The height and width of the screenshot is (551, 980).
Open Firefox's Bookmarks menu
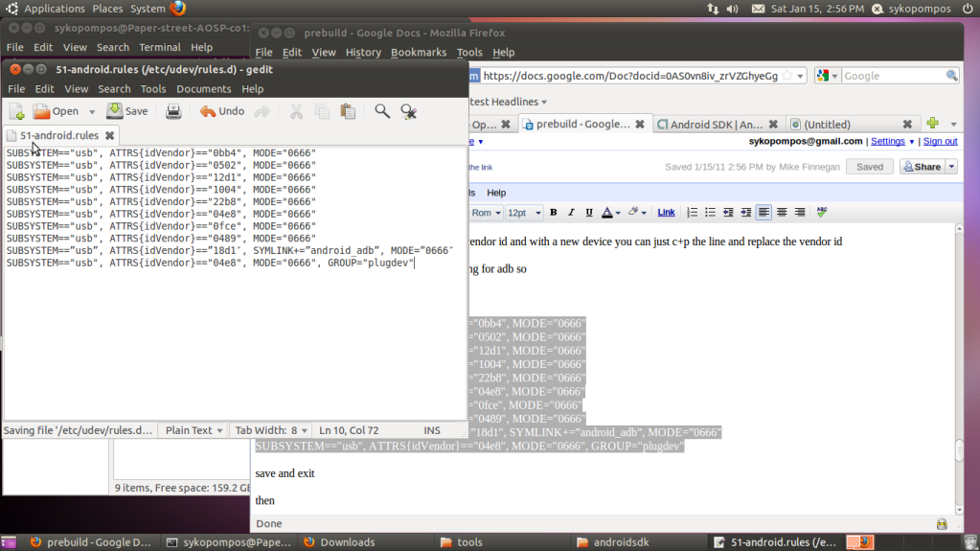pos(419,53)
